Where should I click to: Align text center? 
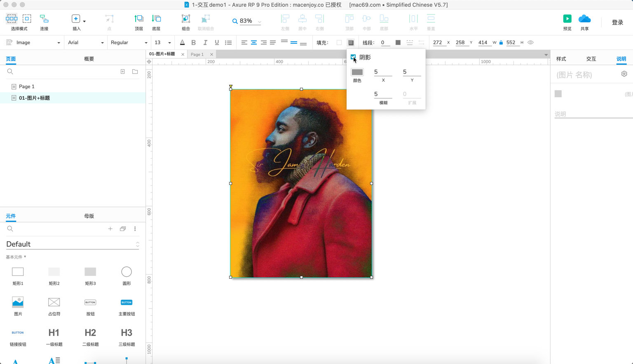coord(254,42)
